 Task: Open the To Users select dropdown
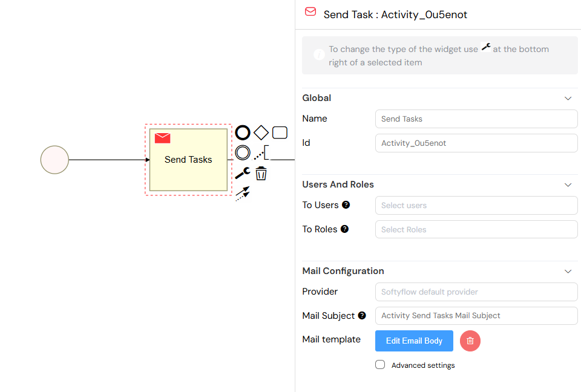(476, 205)
